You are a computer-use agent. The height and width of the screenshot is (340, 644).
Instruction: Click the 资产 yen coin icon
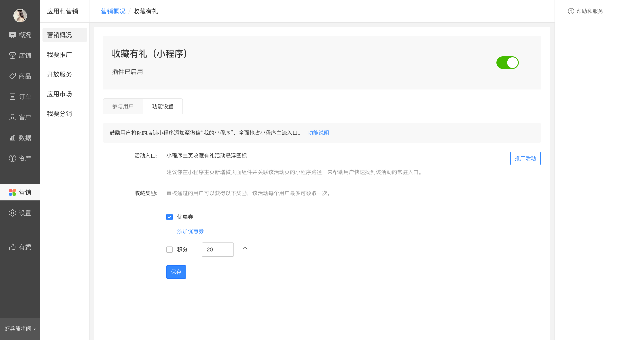click(x=12, y=158)
